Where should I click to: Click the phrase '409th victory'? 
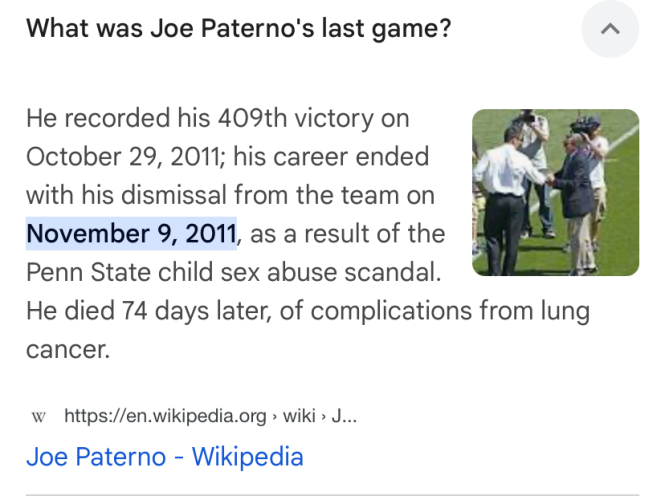click(x=296, y=118)
